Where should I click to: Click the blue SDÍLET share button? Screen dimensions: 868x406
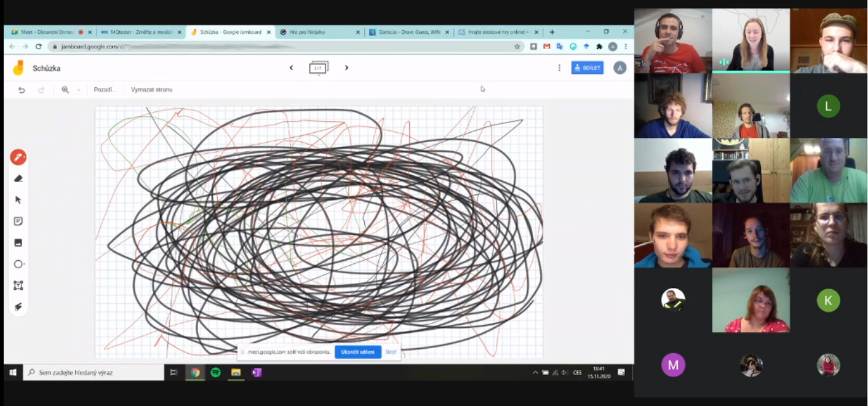click(x=587, y=68)
